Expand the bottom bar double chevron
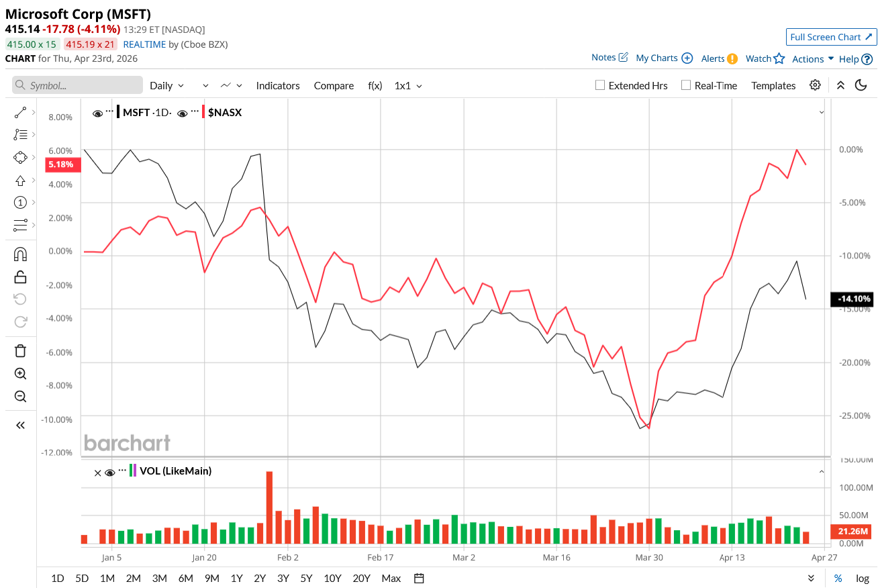This screenshot has width=878, height=588. pyautogui.click(x=811, y=578)
